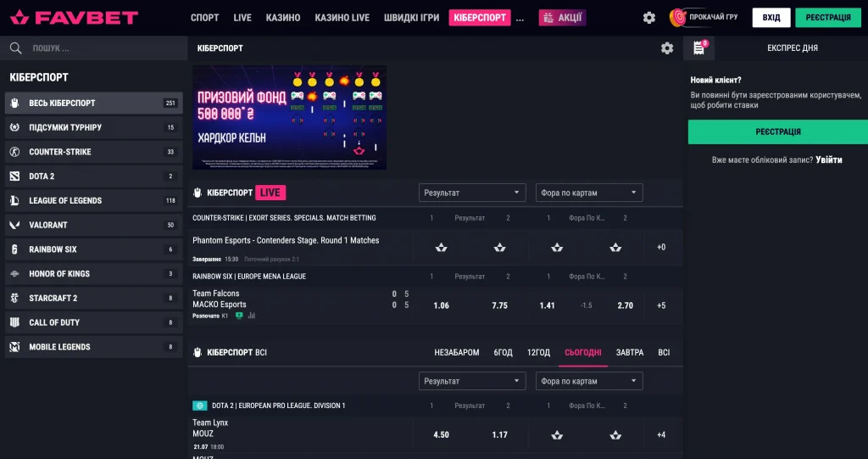The width and height of the screenshot is (868, 459).
Task: Click the Rainbow Six sidebar icon
Action: pos(15,249)
